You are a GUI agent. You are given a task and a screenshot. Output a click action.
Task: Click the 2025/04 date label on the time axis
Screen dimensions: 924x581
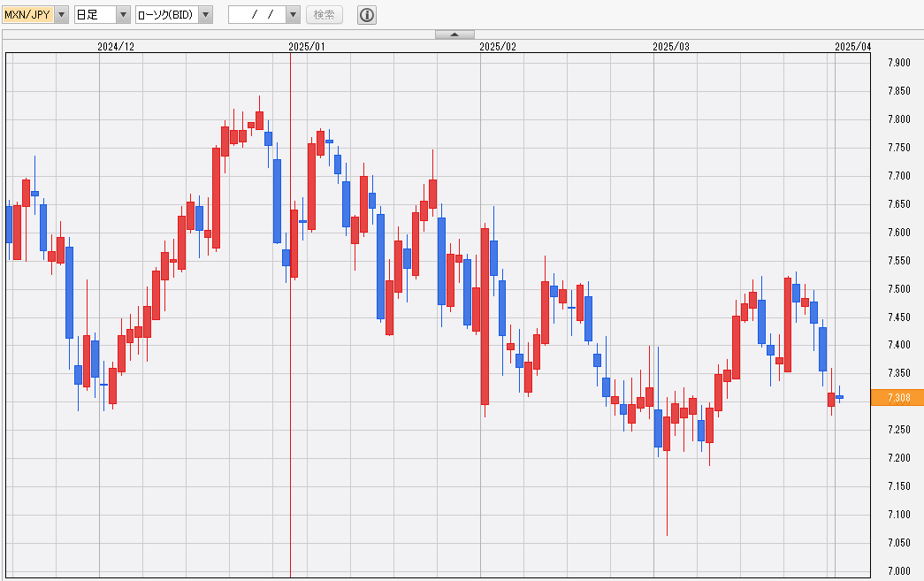coord(852,46)
